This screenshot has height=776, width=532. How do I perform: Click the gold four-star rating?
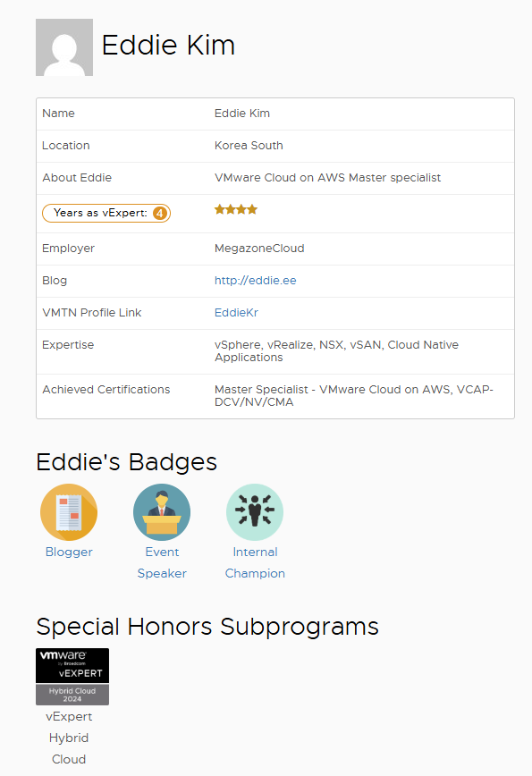tap(236, 209)
